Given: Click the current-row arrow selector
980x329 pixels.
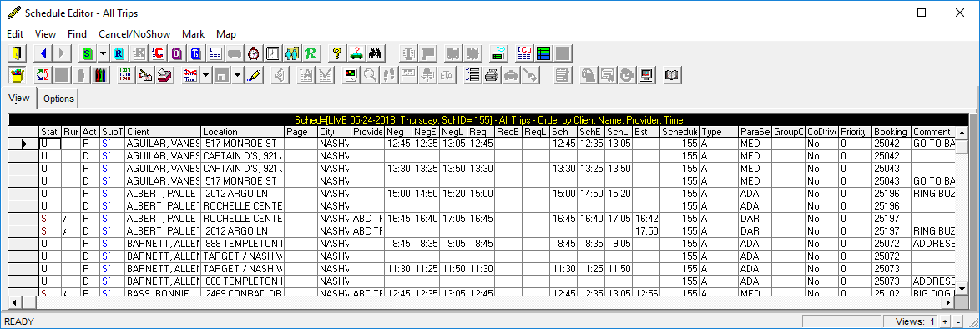Looking at the screenshot, I should (23, 144).
